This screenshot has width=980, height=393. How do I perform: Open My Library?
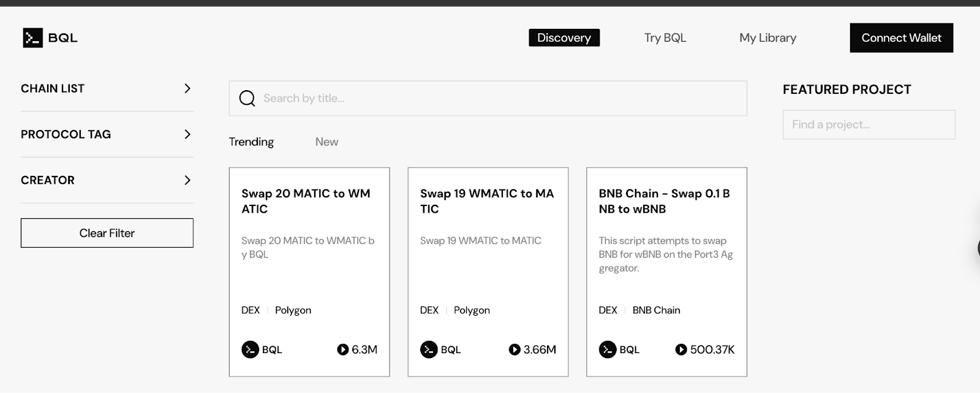click(767, 37)
